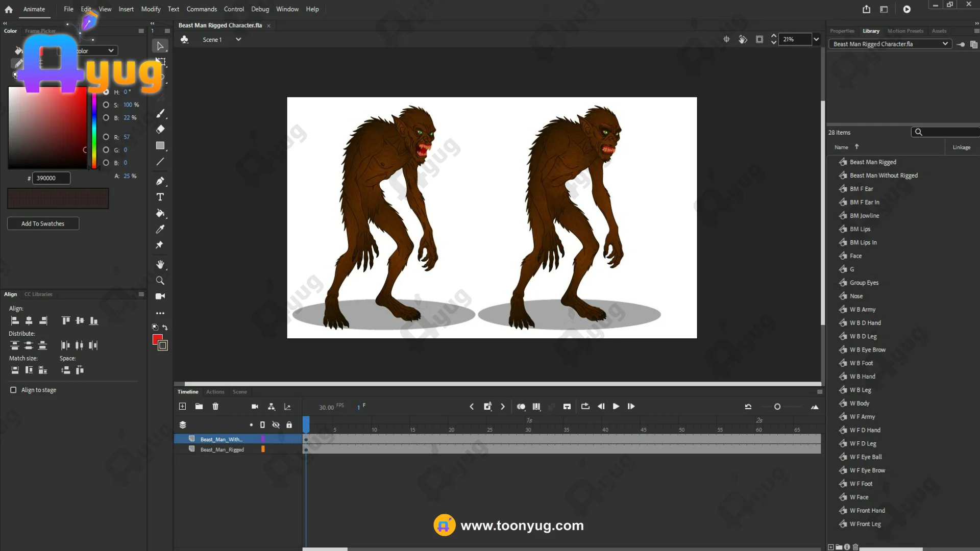The image size is (980, 551).
Task: Switch to the Properties tab
Action: [842, 31]
